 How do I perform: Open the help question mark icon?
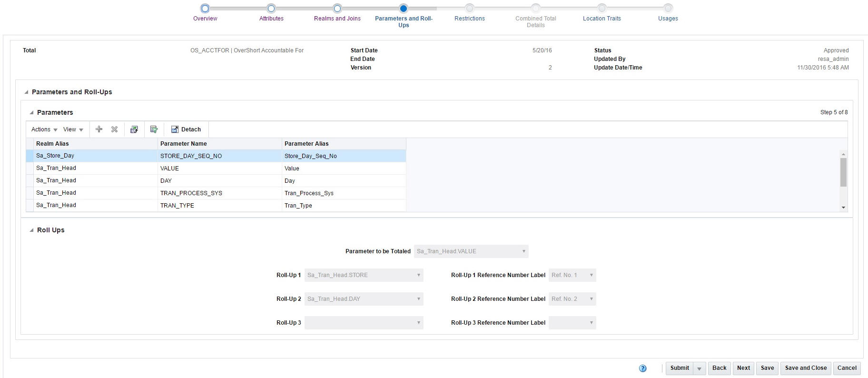point(642,368)
